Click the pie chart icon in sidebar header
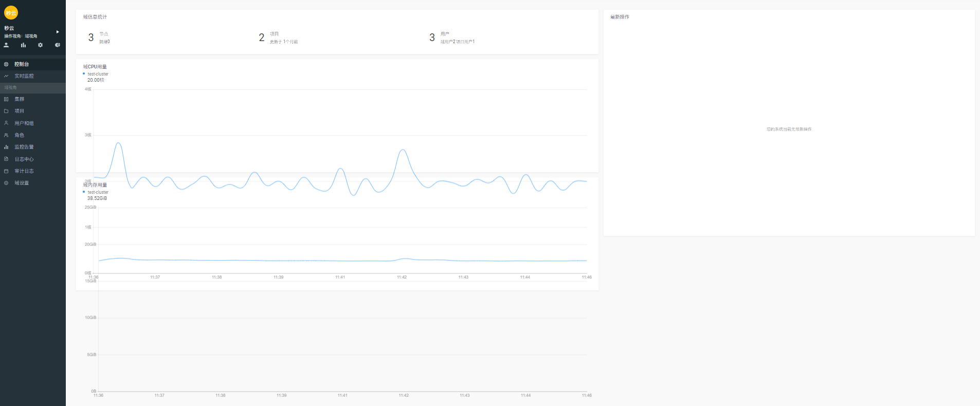The height and width of the screenshot is (406, 980). click(58, 45)
